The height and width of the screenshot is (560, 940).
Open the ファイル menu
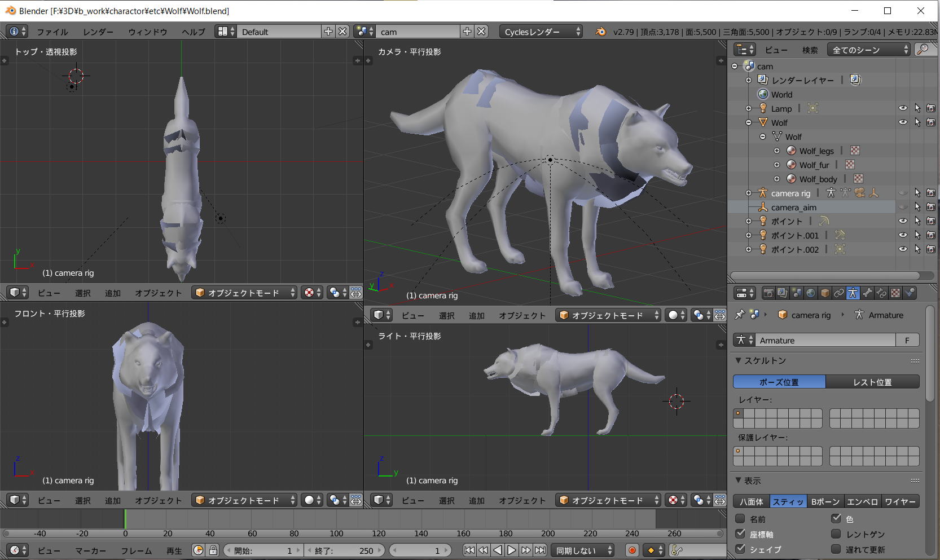[x=52, y=32]
